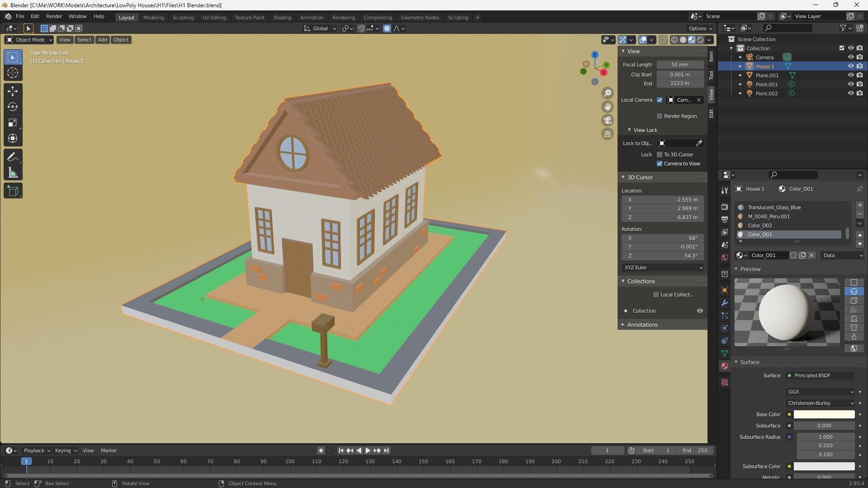Viewport: 868px width, 488px height.
Task: Jump to the timeline end frame
Action: pos(386,450)
